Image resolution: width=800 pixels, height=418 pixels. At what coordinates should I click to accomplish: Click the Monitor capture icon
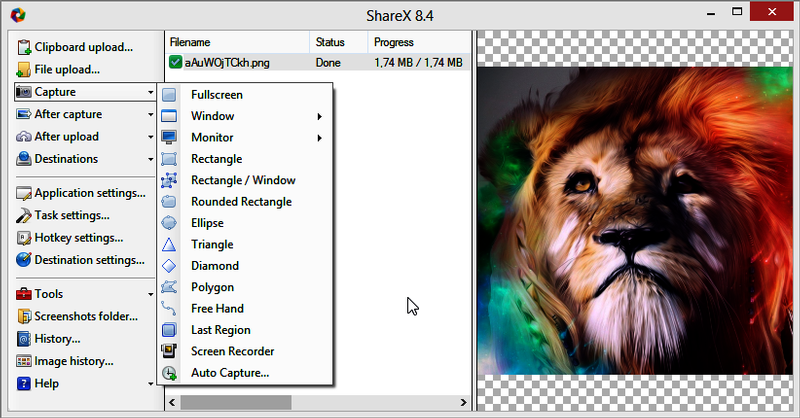[x=169, y=137]
